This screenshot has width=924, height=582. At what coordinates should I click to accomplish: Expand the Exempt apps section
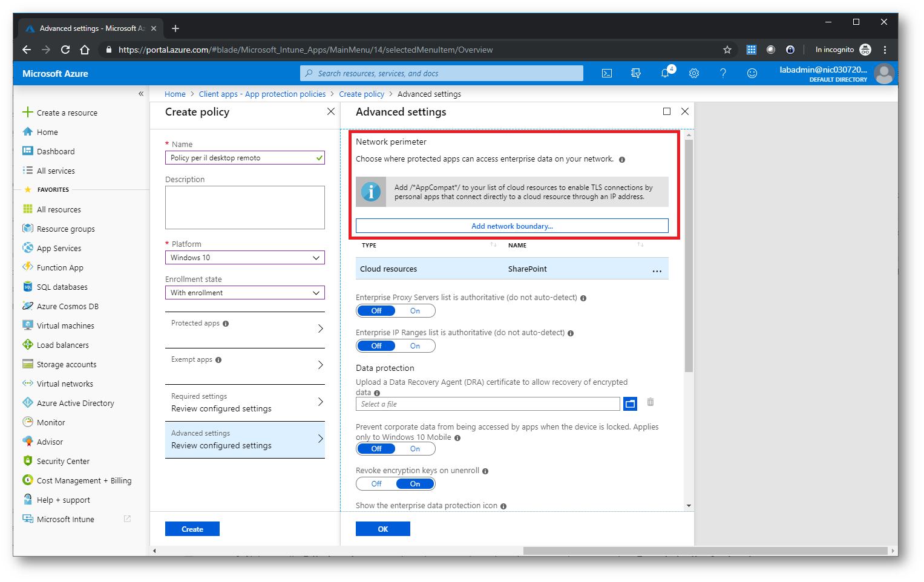pos(244,366)
